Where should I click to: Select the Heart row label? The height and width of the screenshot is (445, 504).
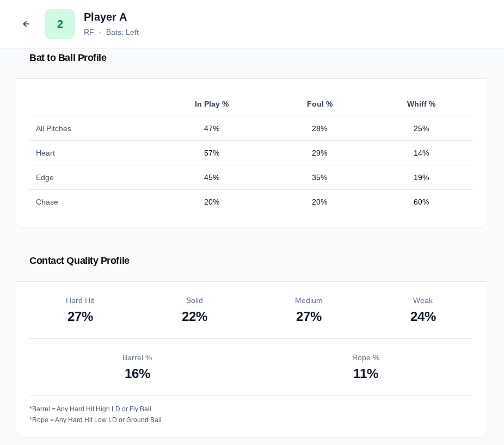45,153
